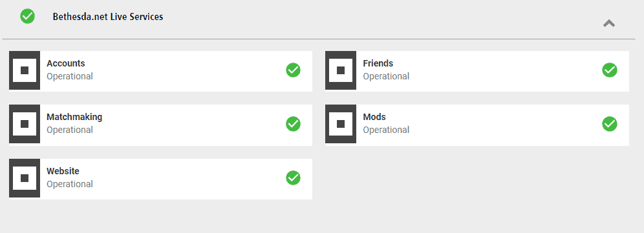644x233 pixels.
Task: Click the Matchmaking service square icon
Action: coord(24,124)
